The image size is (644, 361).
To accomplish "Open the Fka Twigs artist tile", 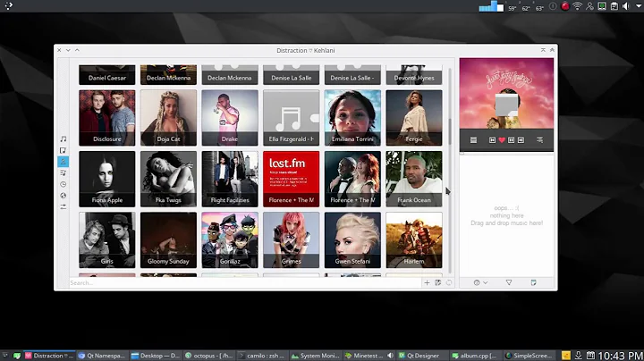I will coord(168,179).
